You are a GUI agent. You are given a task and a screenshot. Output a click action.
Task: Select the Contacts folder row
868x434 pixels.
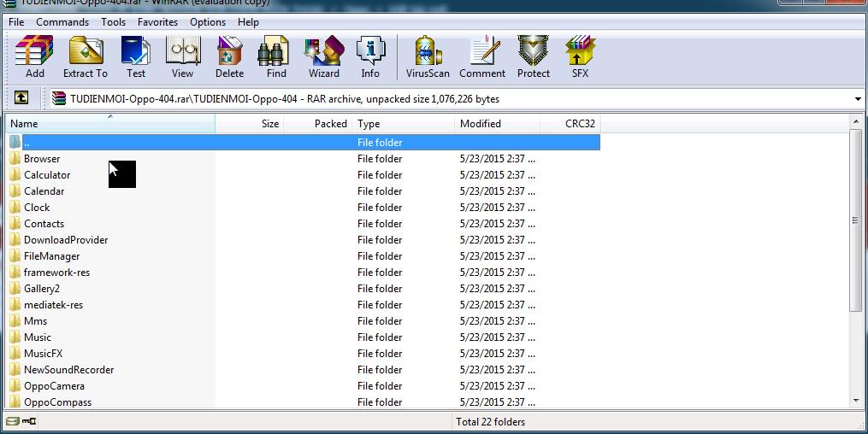click(x=303, y=223)
